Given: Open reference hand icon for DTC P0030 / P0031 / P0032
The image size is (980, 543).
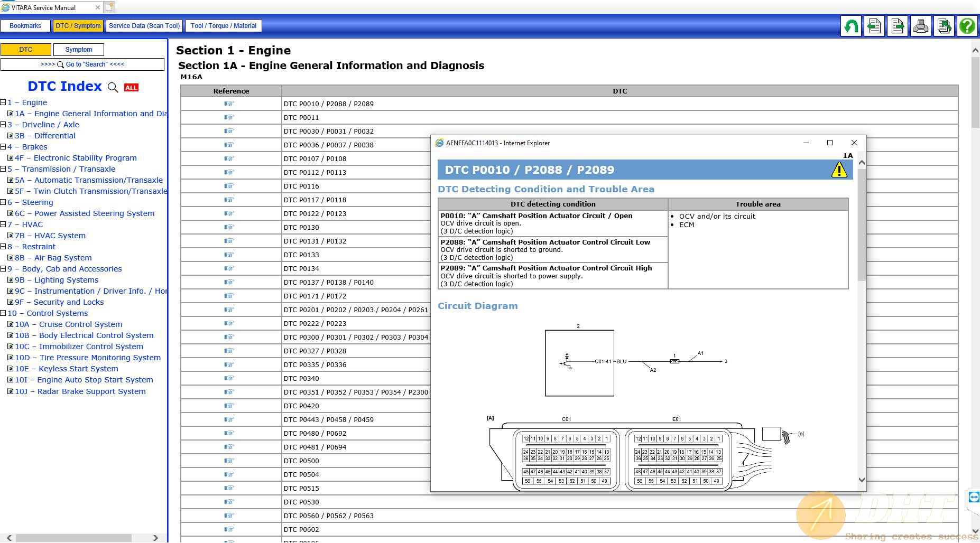Looking at the screenshot, I should tap(229, 131).
